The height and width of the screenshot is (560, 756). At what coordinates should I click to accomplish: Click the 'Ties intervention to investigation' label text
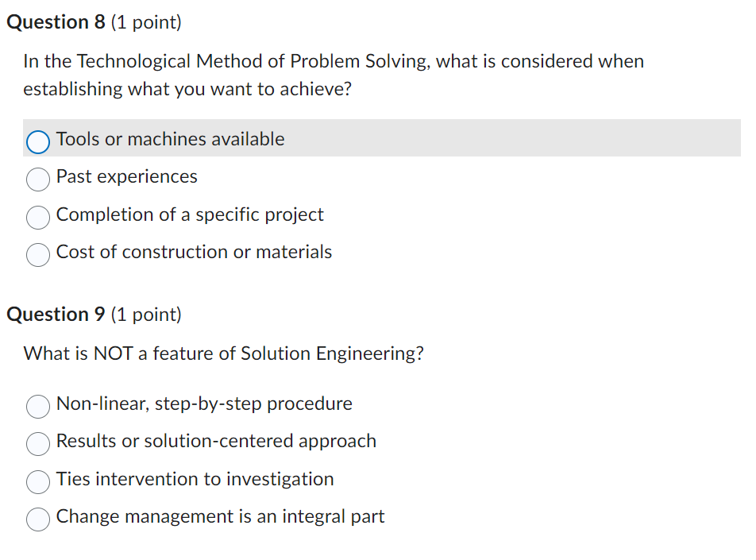[x=195, y=479]
